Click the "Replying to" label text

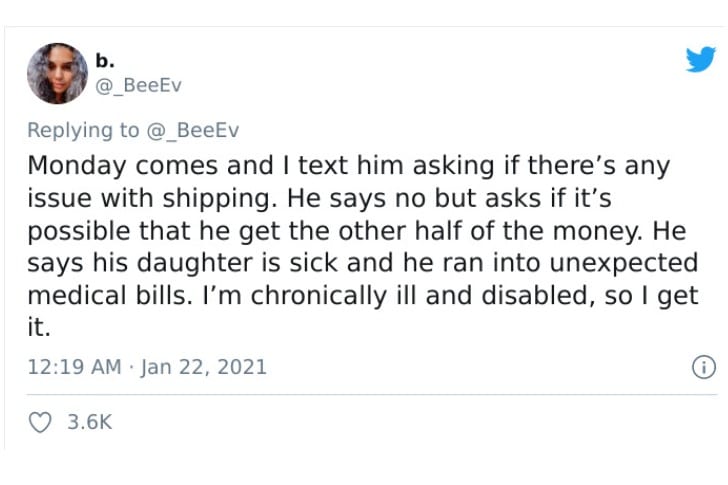83,130
